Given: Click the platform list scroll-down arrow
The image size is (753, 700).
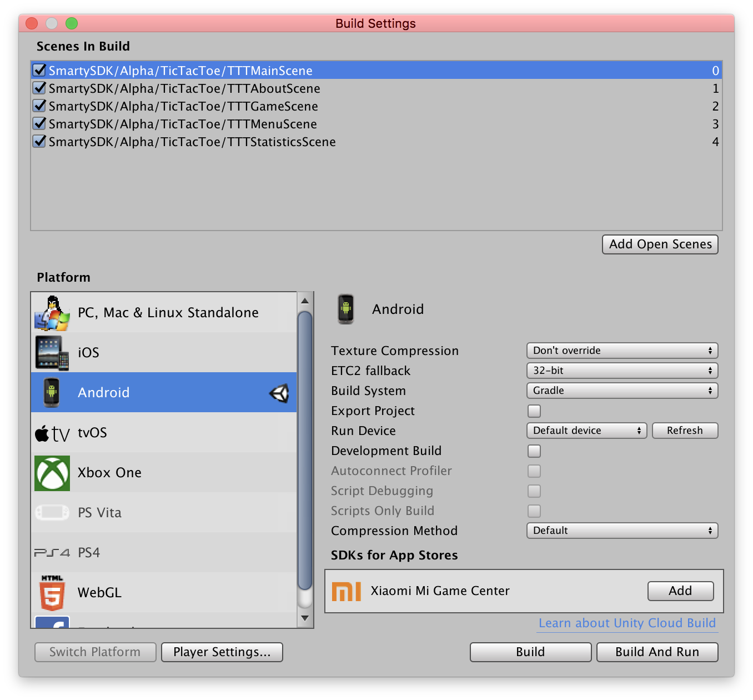Looking at the screenshot, I should (x=304, y=618).
